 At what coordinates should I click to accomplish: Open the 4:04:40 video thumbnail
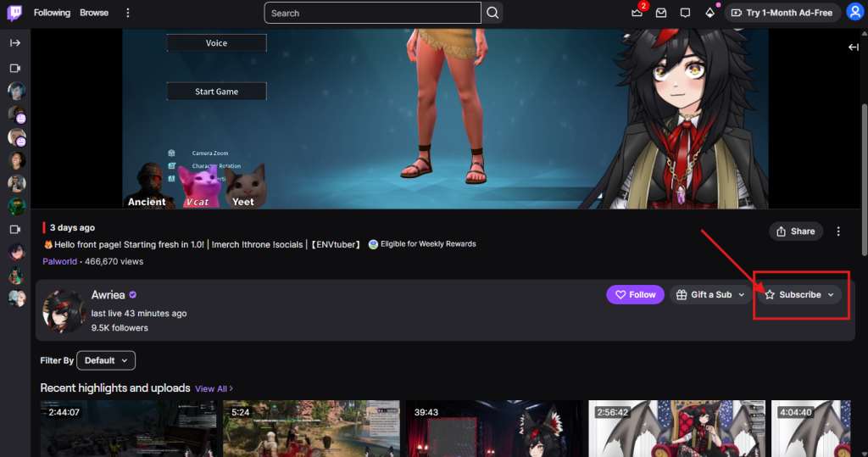(x=810, y=428)
